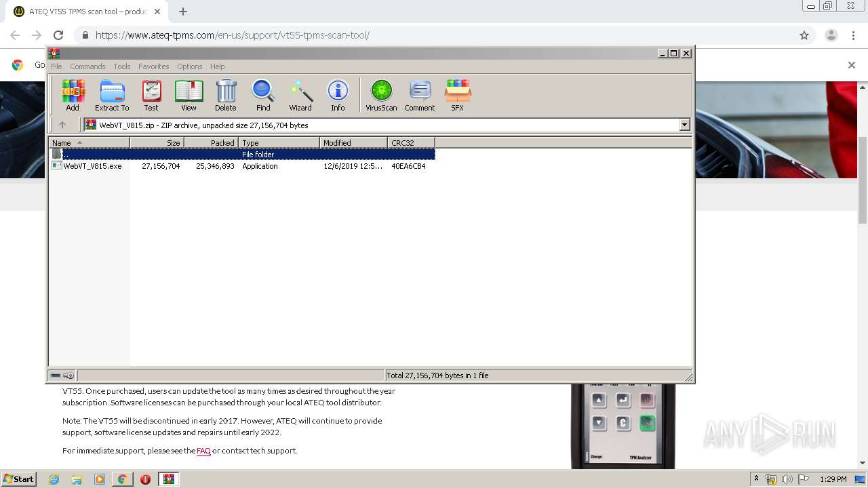Image resolution: width=868 pixels, height=488 pixels.
Task: Sort by CRC32 column header
Action: (411, 143)
